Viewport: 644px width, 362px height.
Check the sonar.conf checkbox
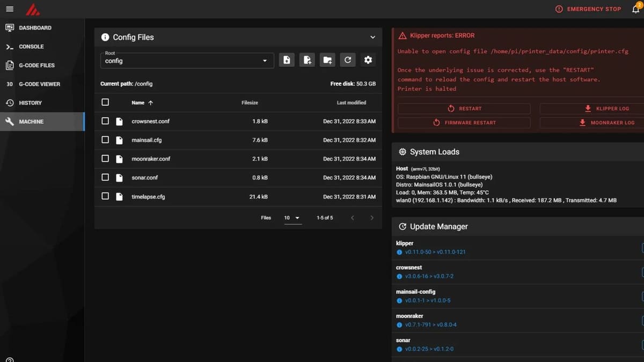(x=105, y=178)
